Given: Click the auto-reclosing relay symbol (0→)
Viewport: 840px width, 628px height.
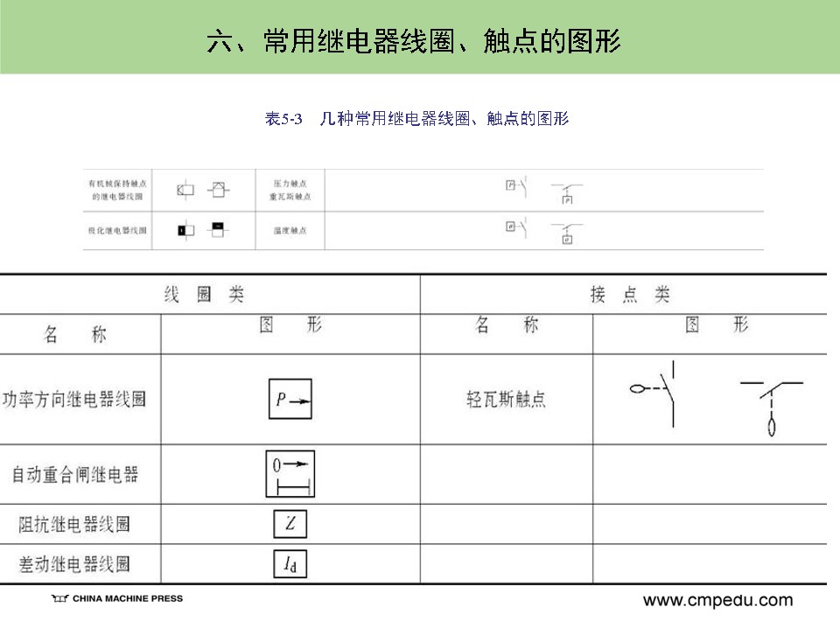Looking at the screenshot, I should 290,474.
